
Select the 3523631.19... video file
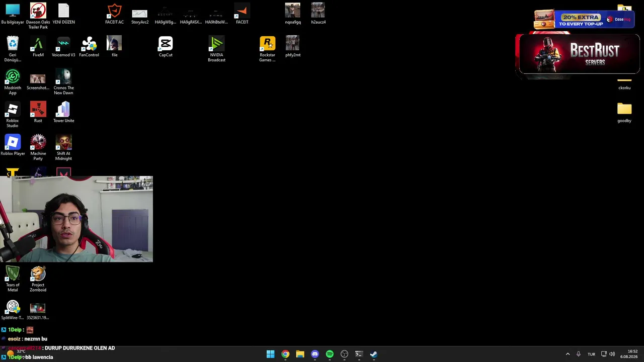tap(38, 311)
